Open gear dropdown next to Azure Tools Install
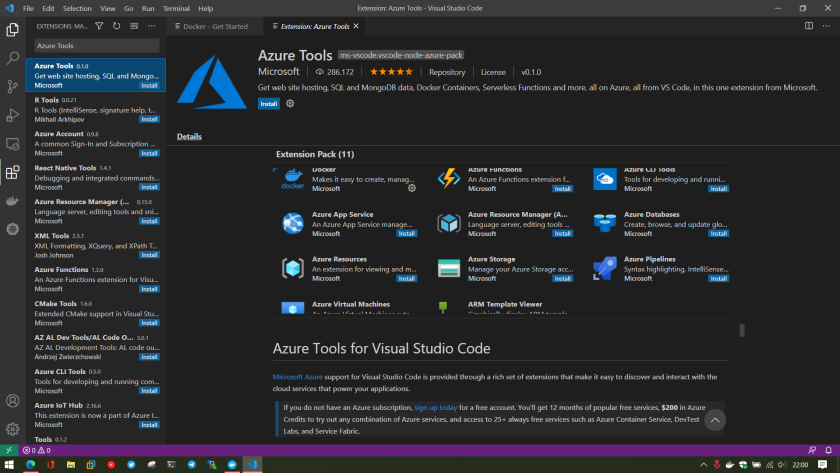The image size is (840, 473). pyautogui.click(x=290, y=103)
